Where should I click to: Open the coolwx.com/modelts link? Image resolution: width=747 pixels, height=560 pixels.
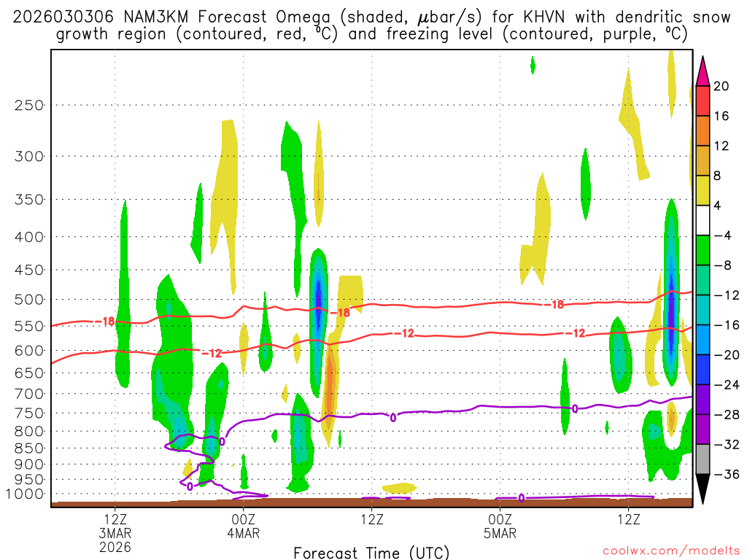click(671, 551)
